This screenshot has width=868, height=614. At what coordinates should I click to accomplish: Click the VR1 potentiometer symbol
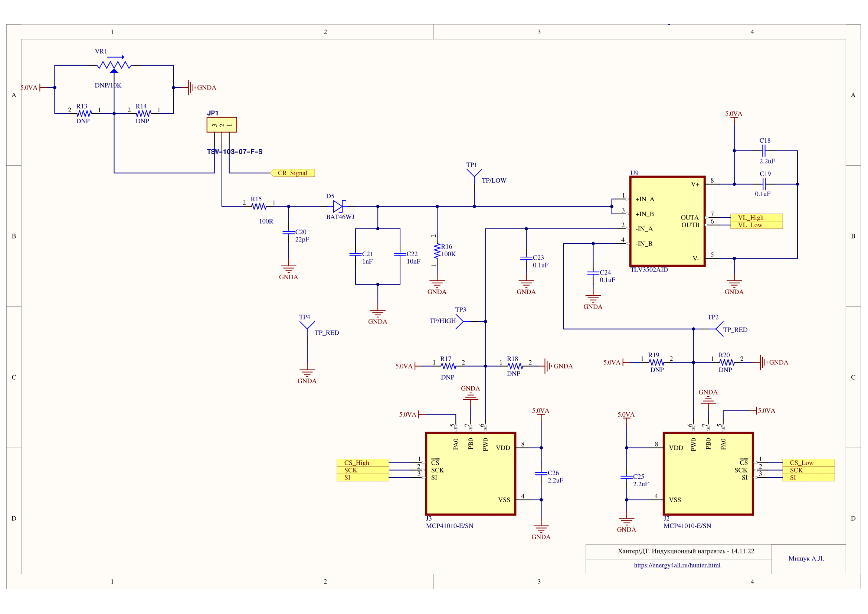[114, 65]
